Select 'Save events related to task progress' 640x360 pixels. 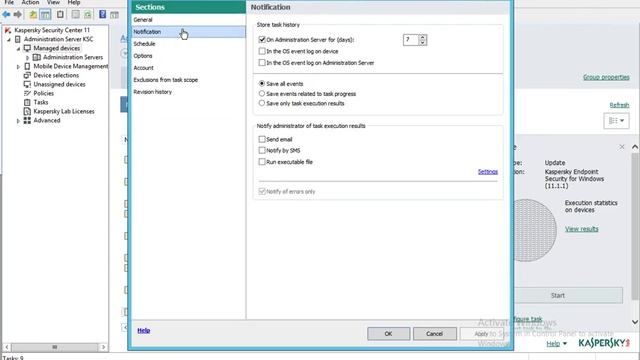(x=262, y=93)
